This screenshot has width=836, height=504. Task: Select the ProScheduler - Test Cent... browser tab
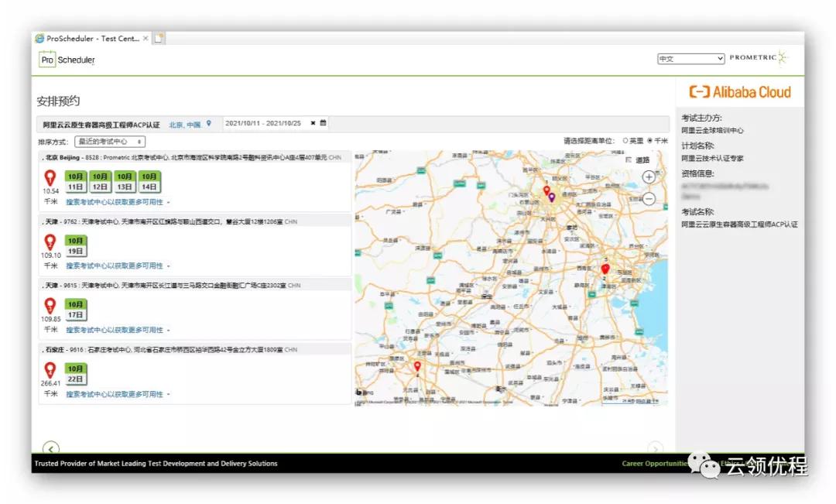[91, 39]
